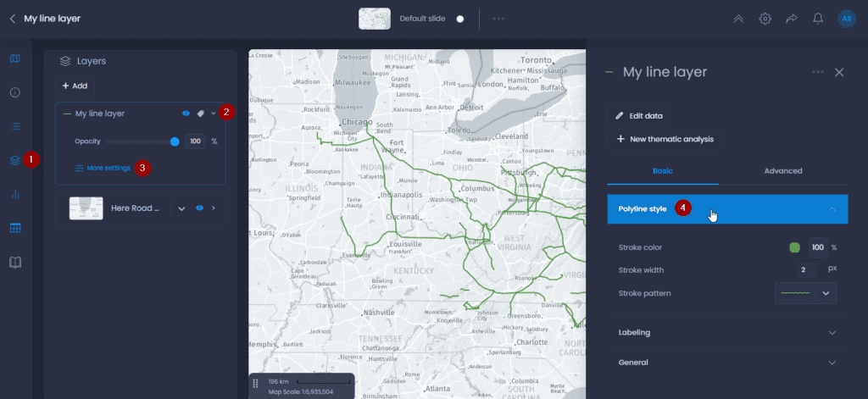
Task: Click the Opacity slider handle
Action: point(175,141)
